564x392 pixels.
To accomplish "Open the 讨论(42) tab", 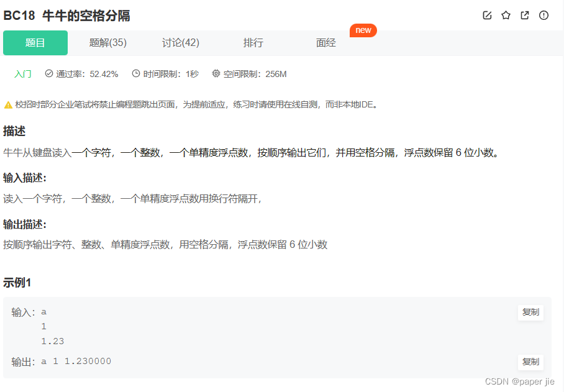I will (181, 43).
